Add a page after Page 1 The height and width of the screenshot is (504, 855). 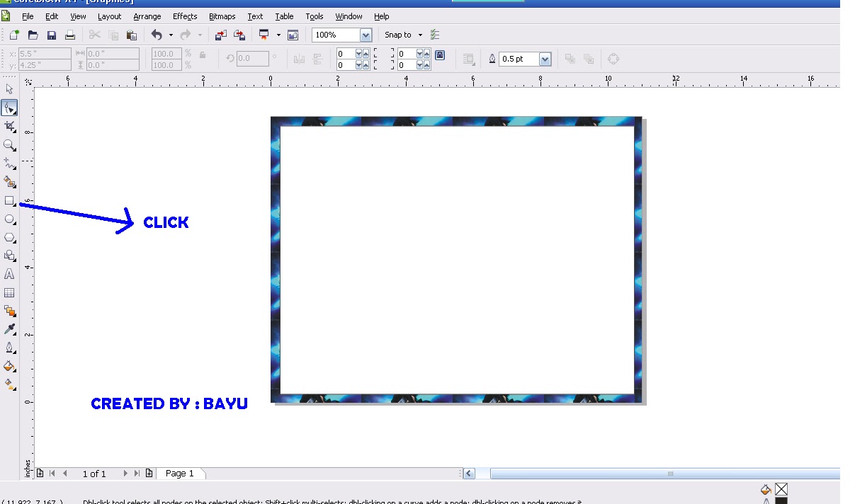[149, 474]
